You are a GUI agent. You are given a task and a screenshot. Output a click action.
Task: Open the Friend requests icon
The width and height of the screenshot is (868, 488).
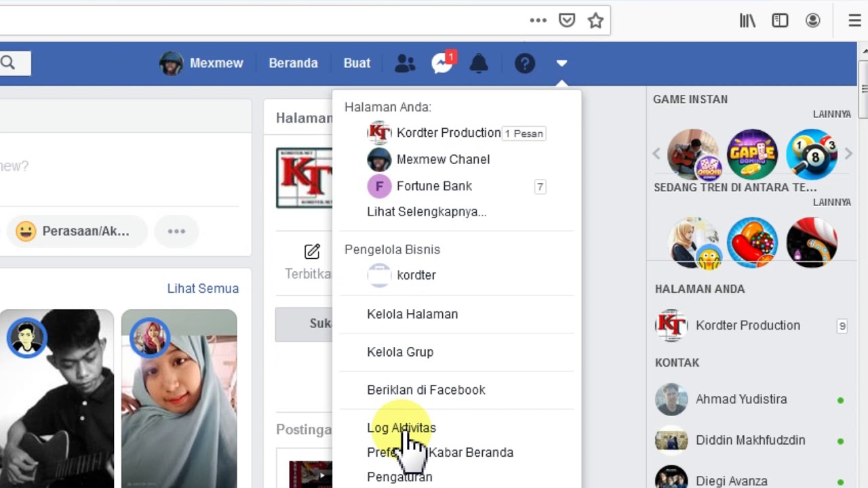(x=405, y=63)
